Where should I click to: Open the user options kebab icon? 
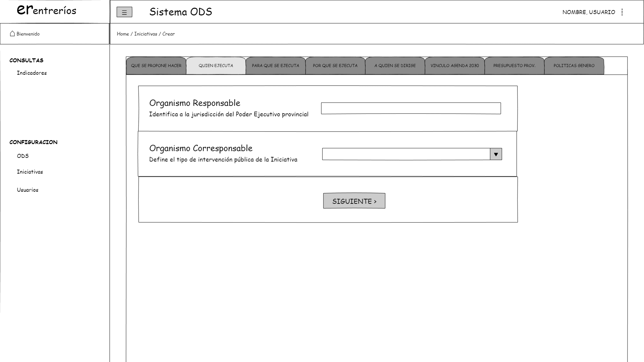pyautogui.click(x=622, y=12)
